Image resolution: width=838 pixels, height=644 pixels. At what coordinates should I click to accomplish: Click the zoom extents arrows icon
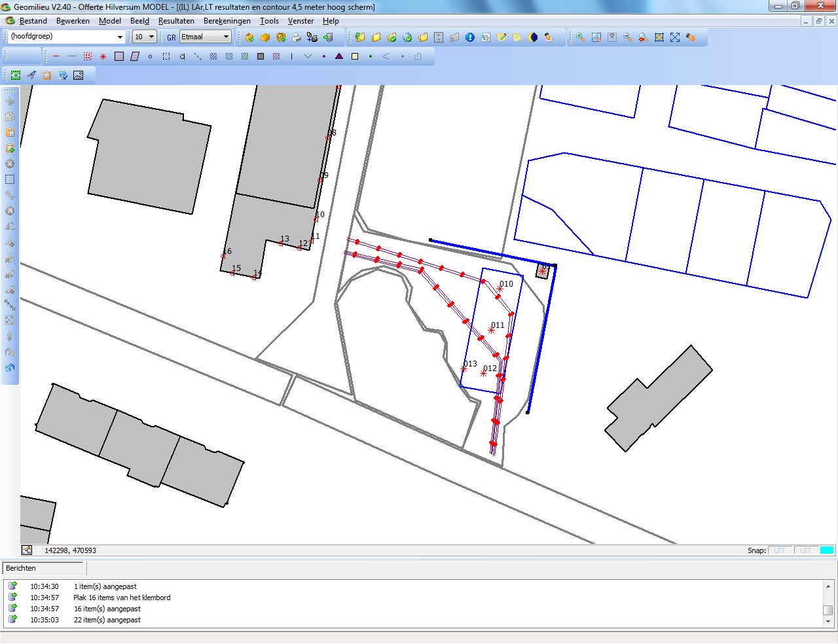675,37
